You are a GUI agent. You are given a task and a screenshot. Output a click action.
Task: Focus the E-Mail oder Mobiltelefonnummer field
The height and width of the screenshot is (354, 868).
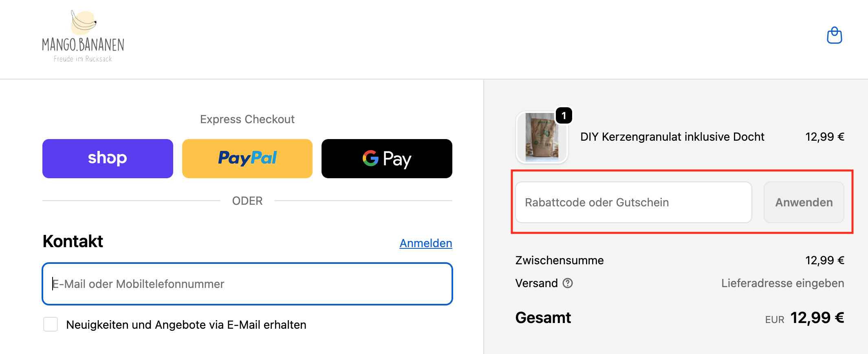pos(247,284)
